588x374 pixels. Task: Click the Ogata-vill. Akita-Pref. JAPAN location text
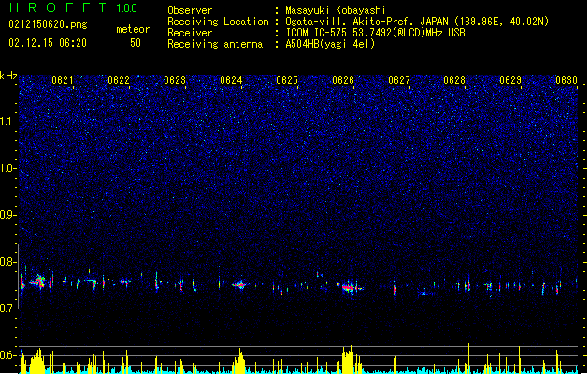pyautogui.click(x=417, y=22)
